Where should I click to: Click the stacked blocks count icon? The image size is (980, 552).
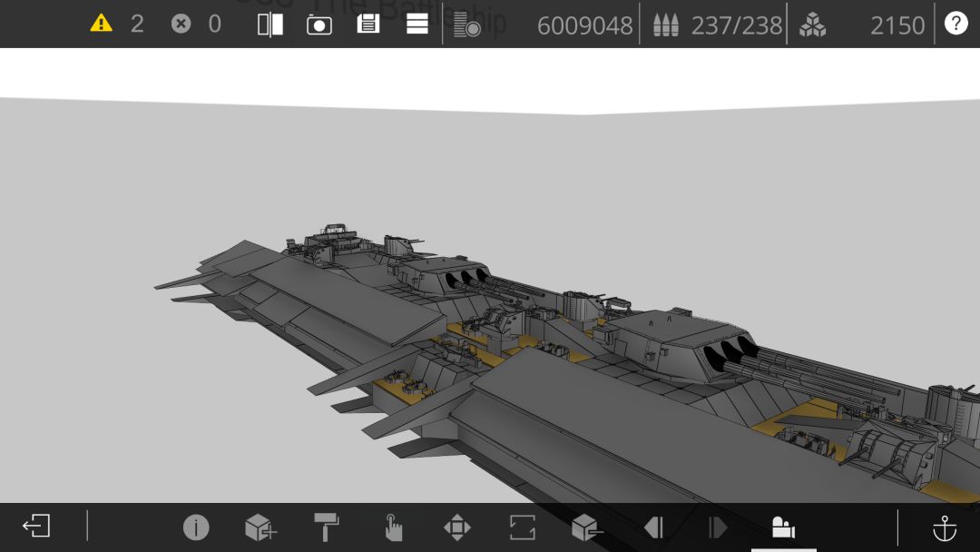coord(812,25)
